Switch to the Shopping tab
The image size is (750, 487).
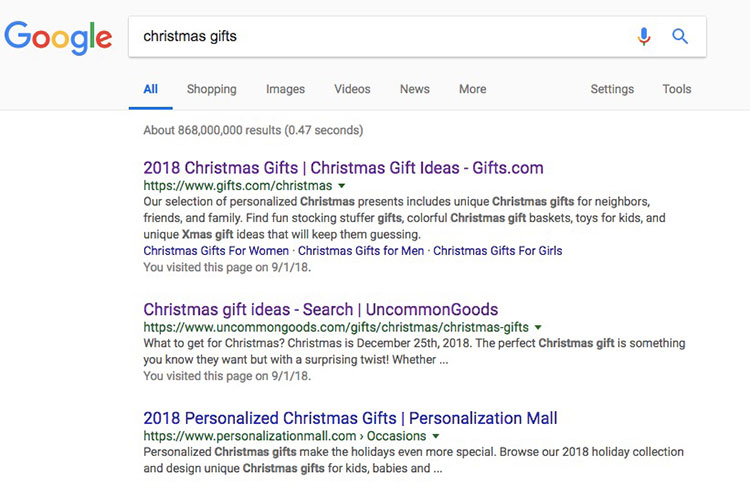coord(211,89)
